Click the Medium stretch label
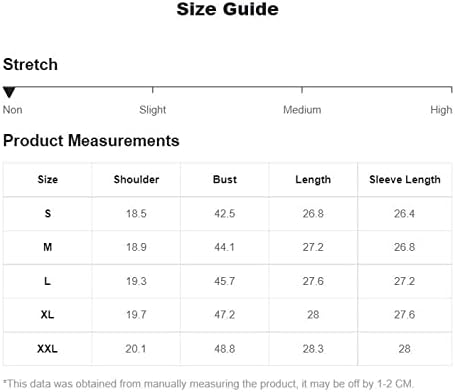The width and height of the screenshot is (455, 392). tap(302, 110)
